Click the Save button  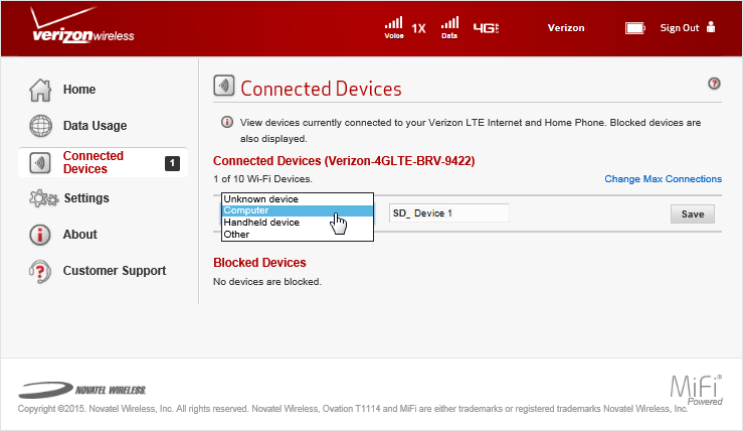692,214
